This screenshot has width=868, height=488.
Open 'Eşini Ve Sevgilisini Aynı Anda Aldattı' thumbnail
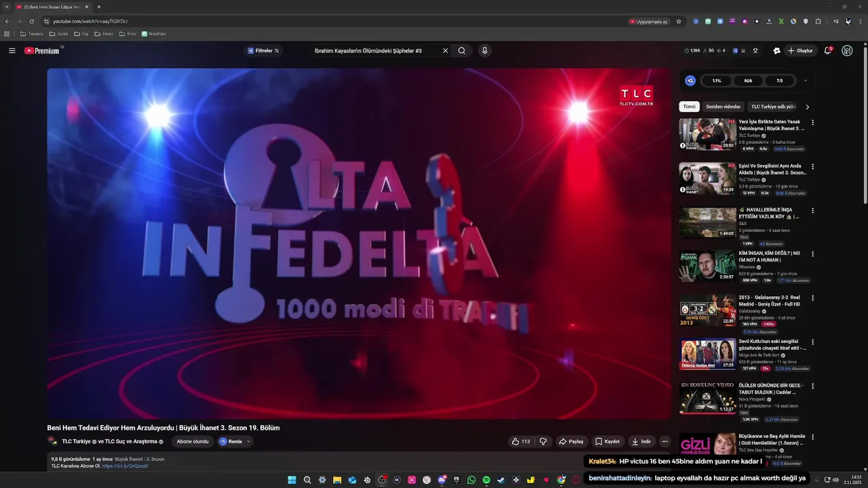[707, 178]
